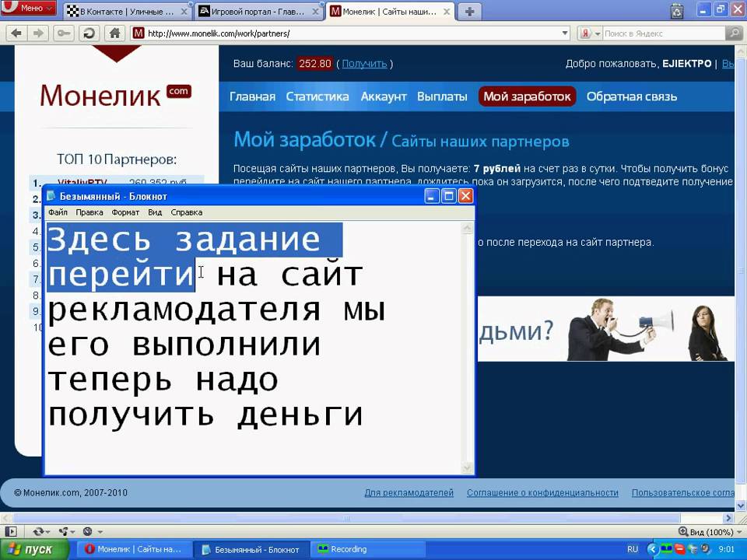Toggle the panel button in status bar
The image size is (747, 560).
[11, 531]
